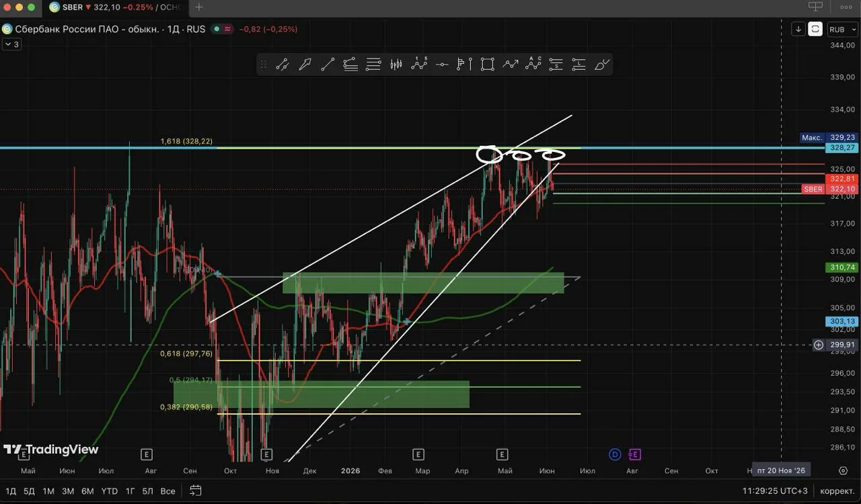Viewport: 861px width, 504px height.
Task: Select the Elliott wave 1-5 pattern tool
Action: (419, 64)
